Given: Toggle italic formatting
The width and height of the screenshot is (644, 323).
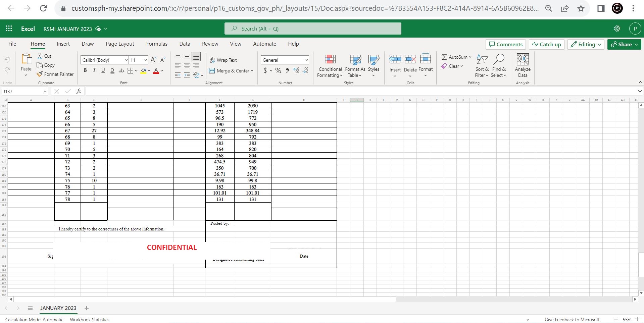Looking at the screenshot, I should click(94, 70).
